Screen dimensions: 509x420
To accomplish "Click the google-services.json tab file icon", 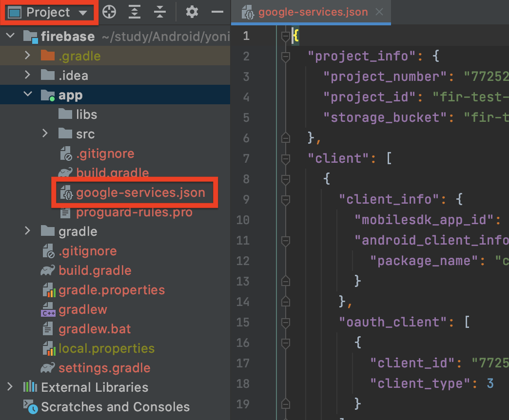I will [x=248, y=12].
